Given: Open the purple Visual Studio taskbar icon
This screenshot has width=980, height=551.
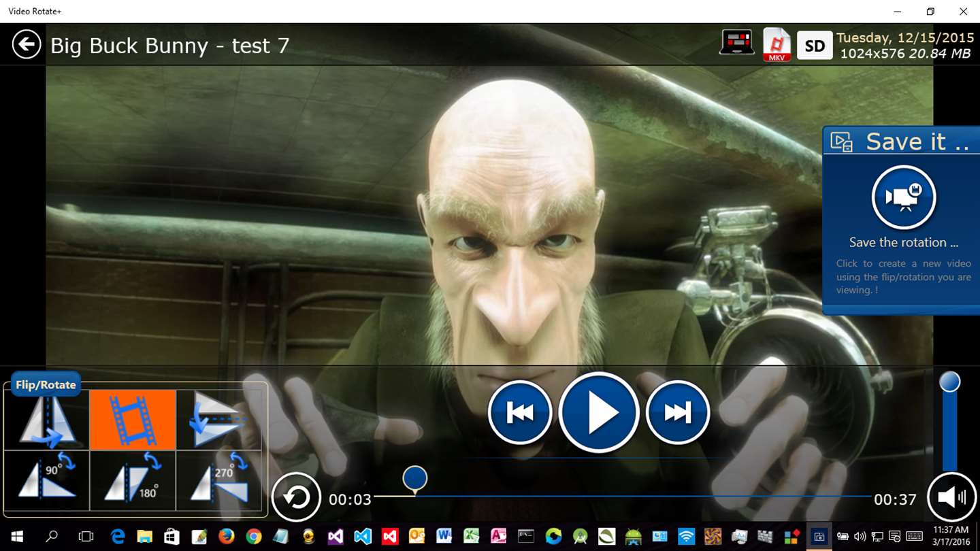Looking at the screenshot, I should pyautogui.click(x=336, y=537).
